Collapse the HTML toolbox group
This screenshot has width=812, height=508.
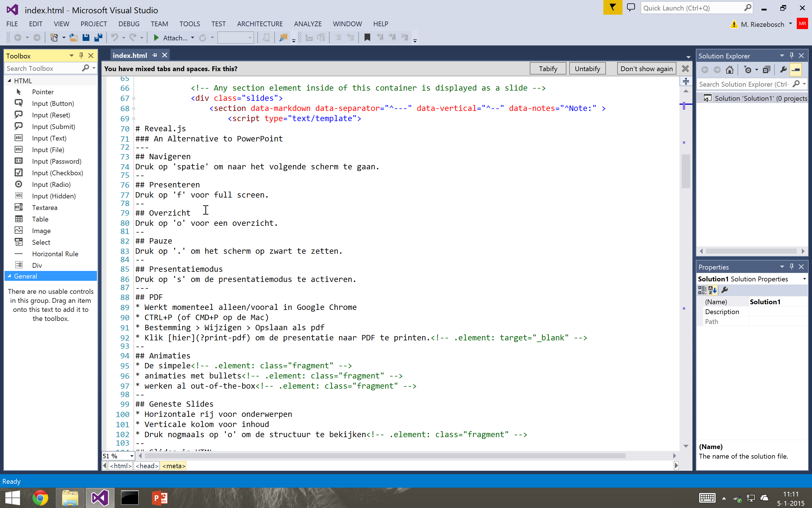(9, 81)
